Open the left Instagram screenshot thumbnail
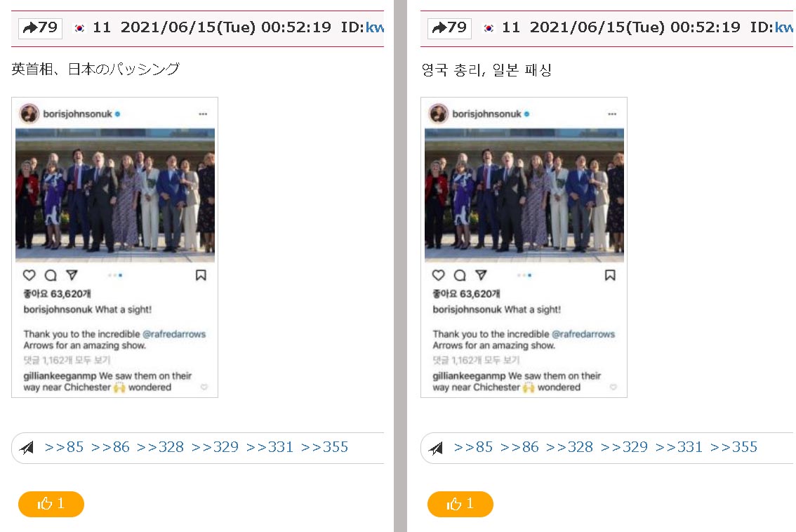Viewport: 796px width, 532px height. [x=114, y=247]
